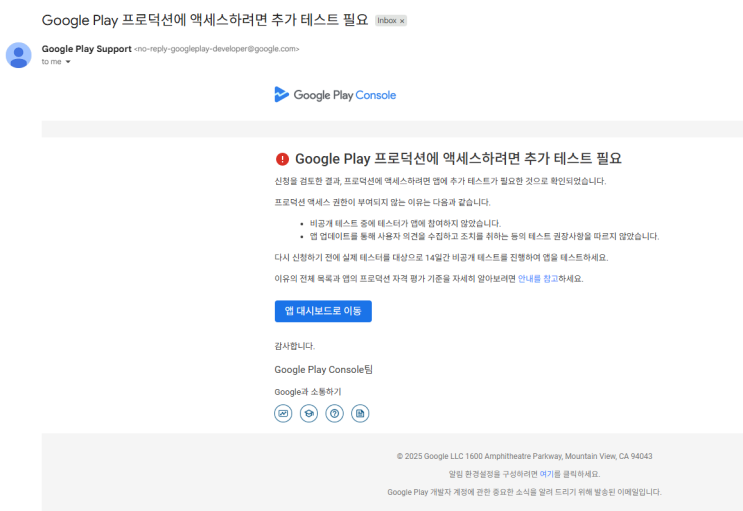Click the '감사합니다.' text
The image size is (743, 511).
pyautogui.click(x=295, y=346)
